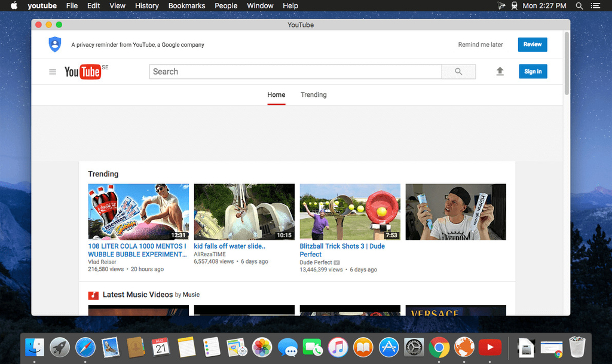Open Spotlight search in menu bar
This screenshot has width=612, height=364.
click(x=579, y=6)
